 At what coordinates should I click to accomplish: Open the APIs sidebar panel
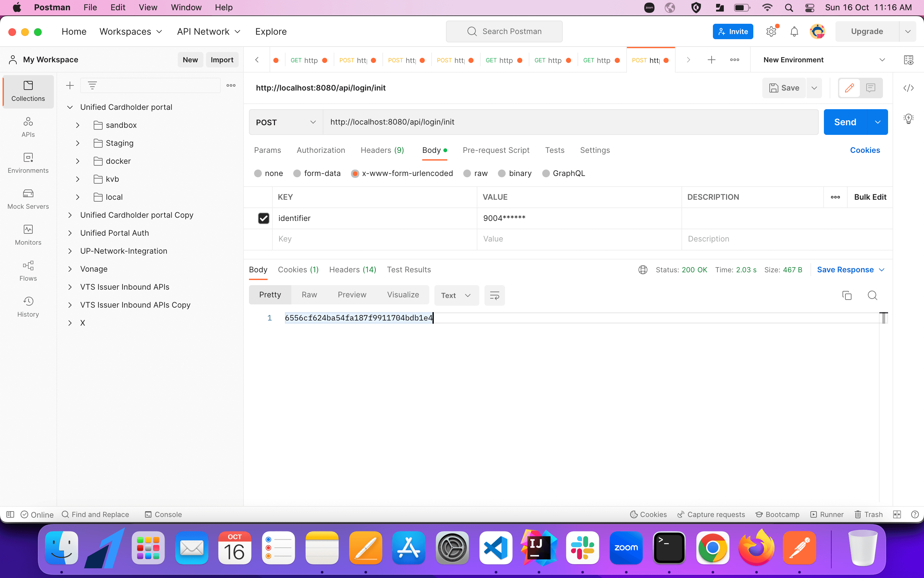(x=28, y=127)
